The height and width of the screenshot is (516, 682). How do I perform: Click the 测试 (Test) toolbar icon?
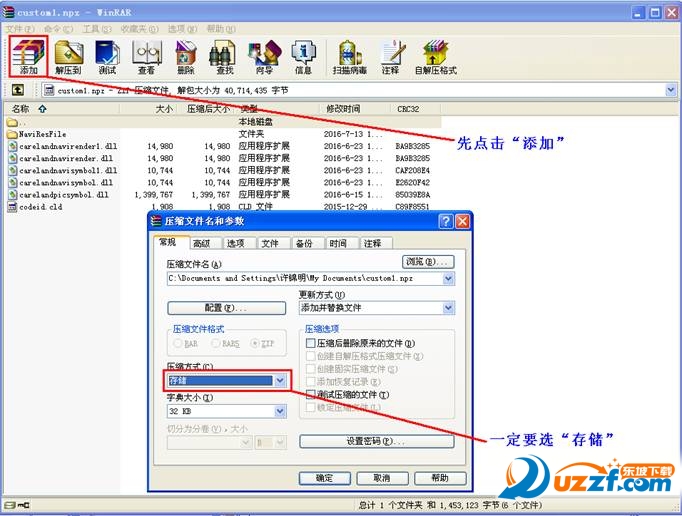(x=107, y=57)
